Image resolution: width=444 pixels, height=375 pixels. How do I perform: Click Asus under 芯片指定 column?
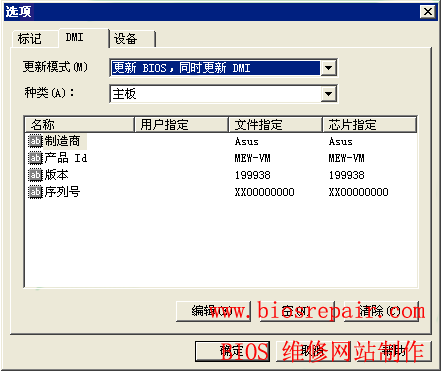click(x=341, y=142)
